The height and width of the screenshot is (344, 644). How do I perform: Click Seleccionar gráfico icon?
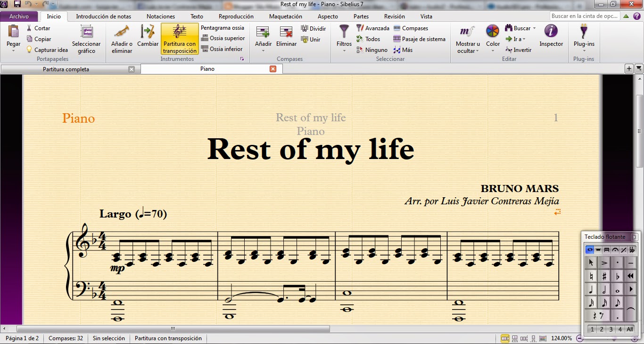(x=87, y=32)
